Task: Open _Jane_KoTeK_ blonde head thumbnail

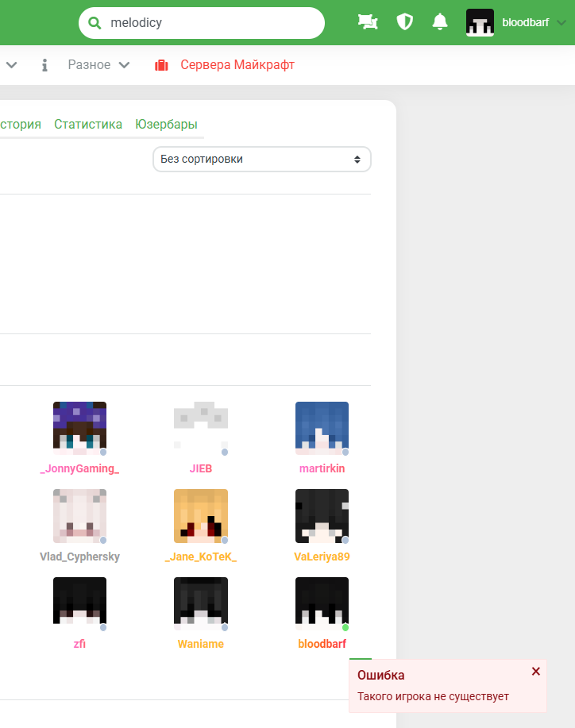Action: pyautogui.click(x=201, y=516)
